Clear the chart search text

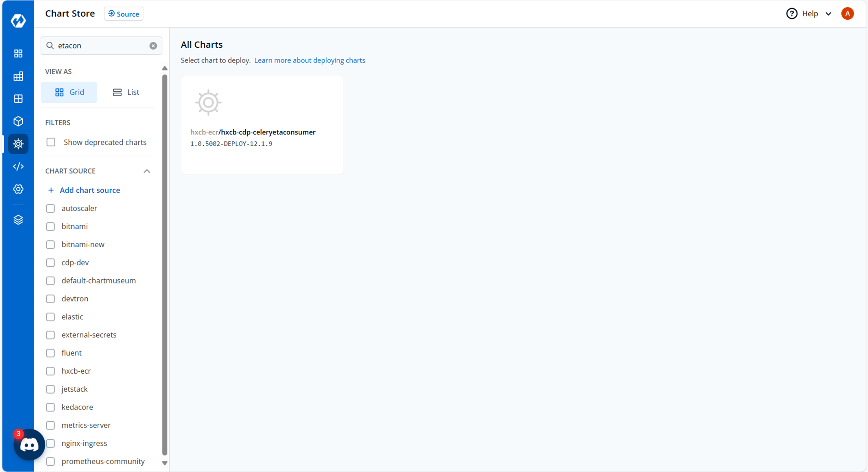pos(153,46)
